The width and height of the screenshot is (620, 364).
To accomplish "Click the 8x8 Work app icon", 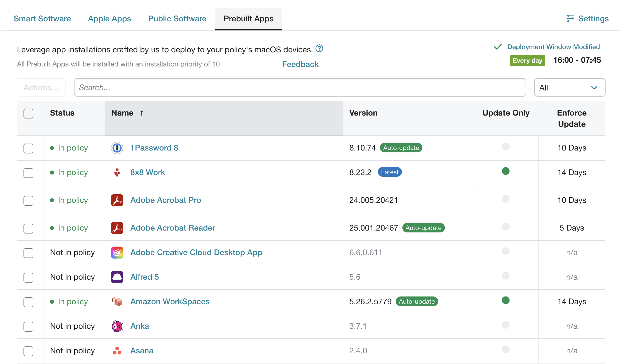I will 117,172.
